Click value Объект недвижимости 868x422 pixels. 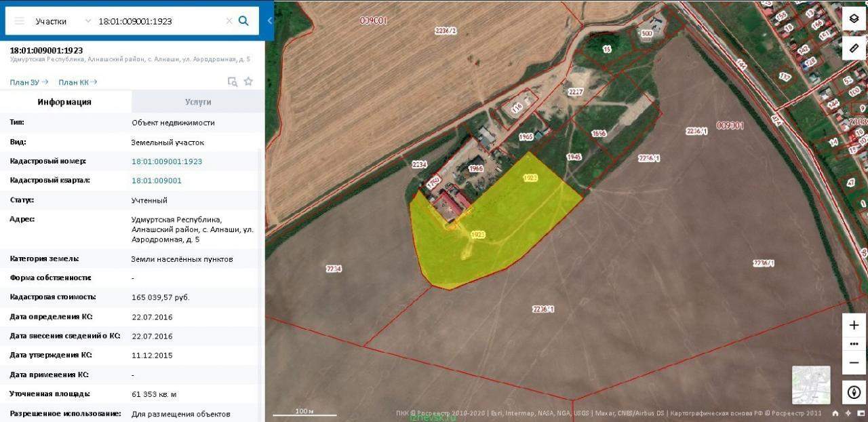click(173, 123)
